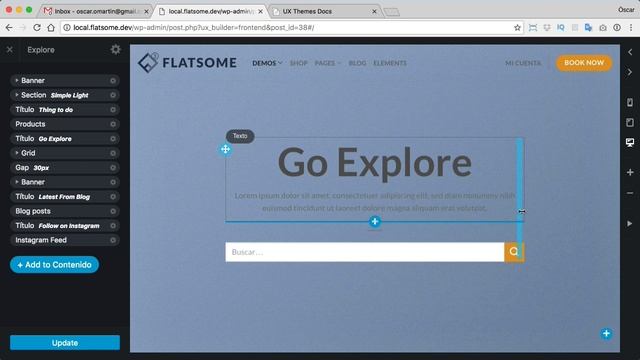The image size is (640, 360).
Task: Click the Update button
Action: coord(65,343)
